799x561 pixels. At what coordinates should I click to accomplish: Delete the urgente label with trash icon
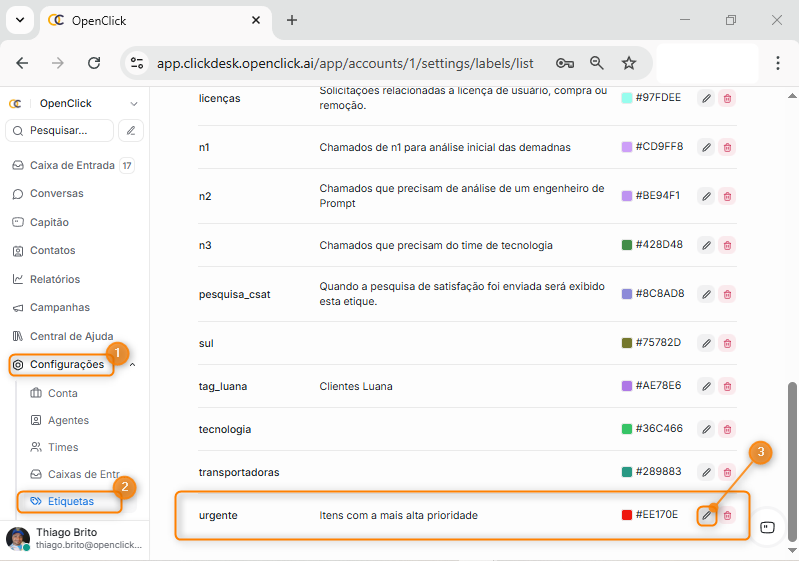pos(727,515)
